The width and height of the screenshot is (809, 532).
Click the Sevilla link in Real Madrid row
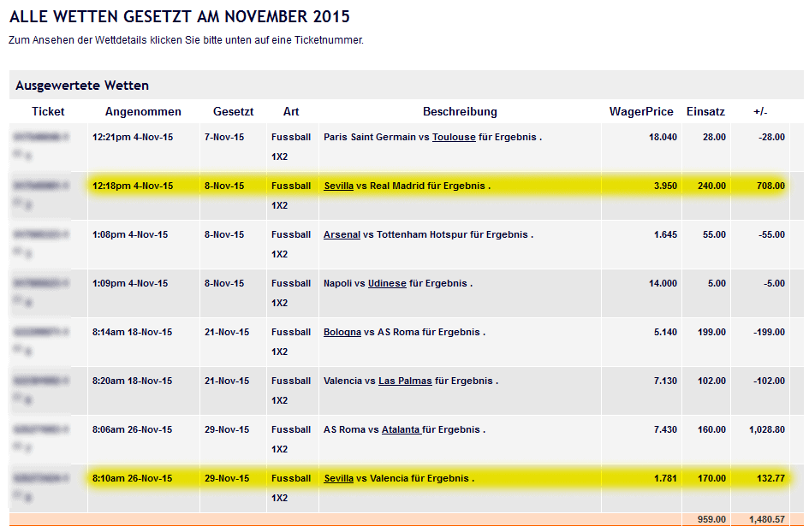point(338,186)
